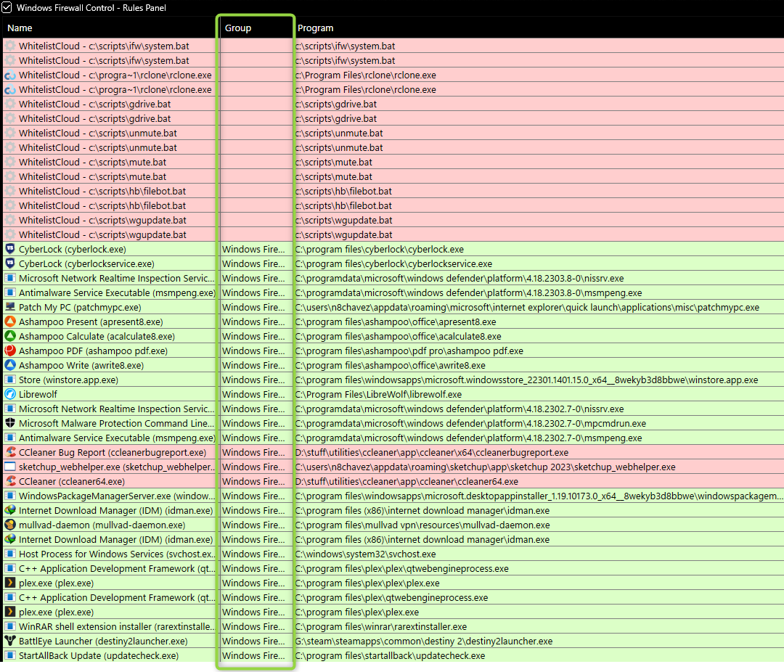Click the Patch My PC monitor icon
This screenshot has width=784, height=672.
10,307
